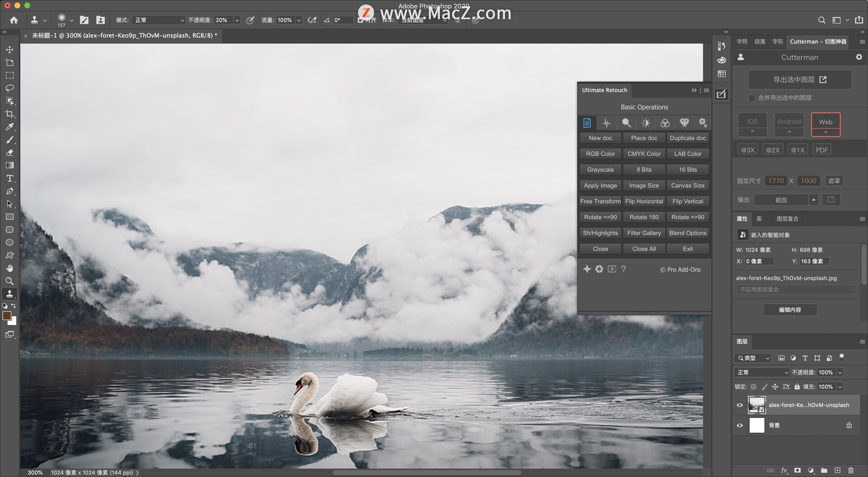Select the Move tool
This screenshot has width=868, height=477.
tap(9, 49)
